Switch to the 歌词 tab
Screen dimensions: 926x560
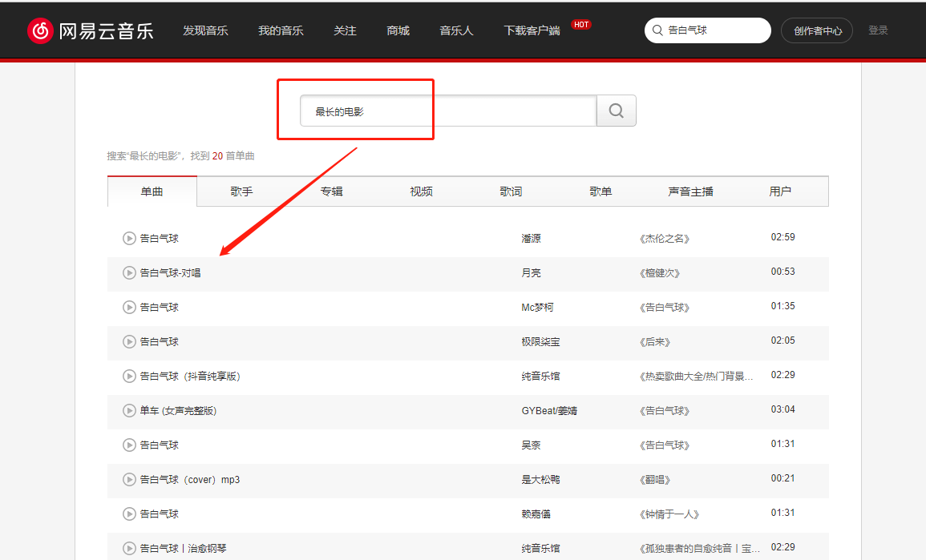tap(511, 191)
